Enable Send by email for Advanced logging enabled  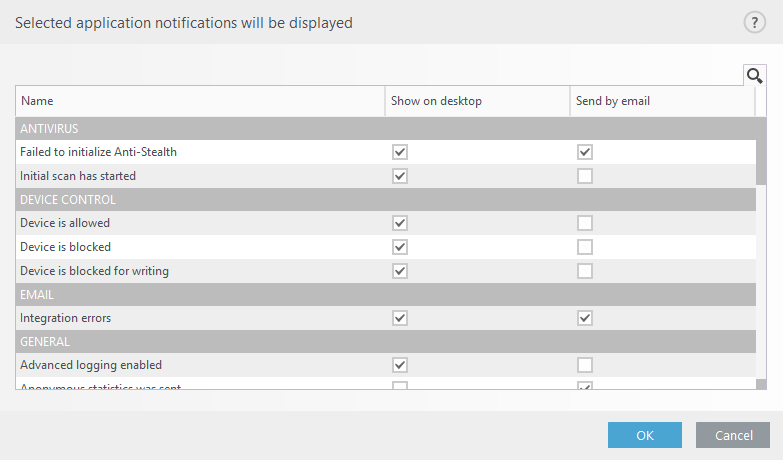[585, 365]
